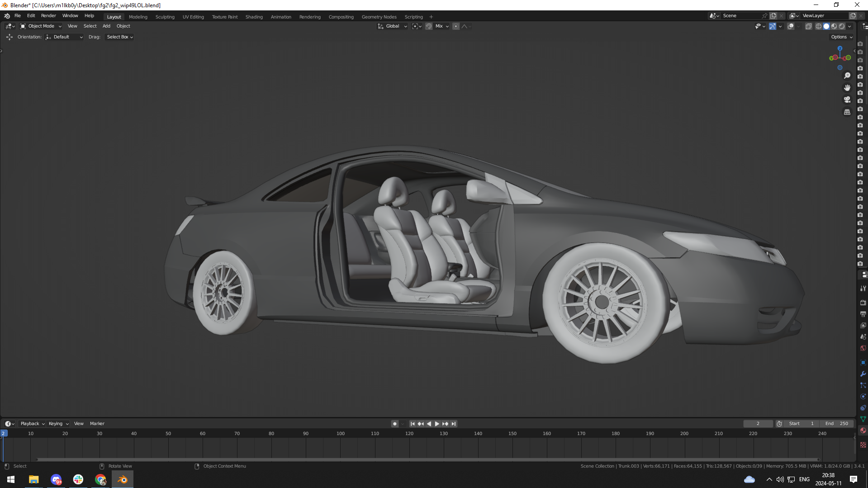Click frame 100 on the timeline ruler
This screenshot has width=868, height=488.
(341, 433)
